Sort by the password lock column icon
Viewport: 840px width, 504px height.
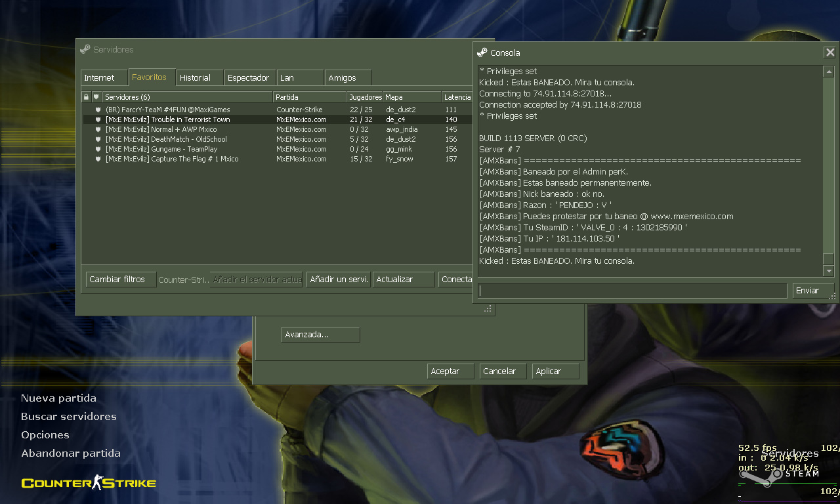tap(86, 97)
